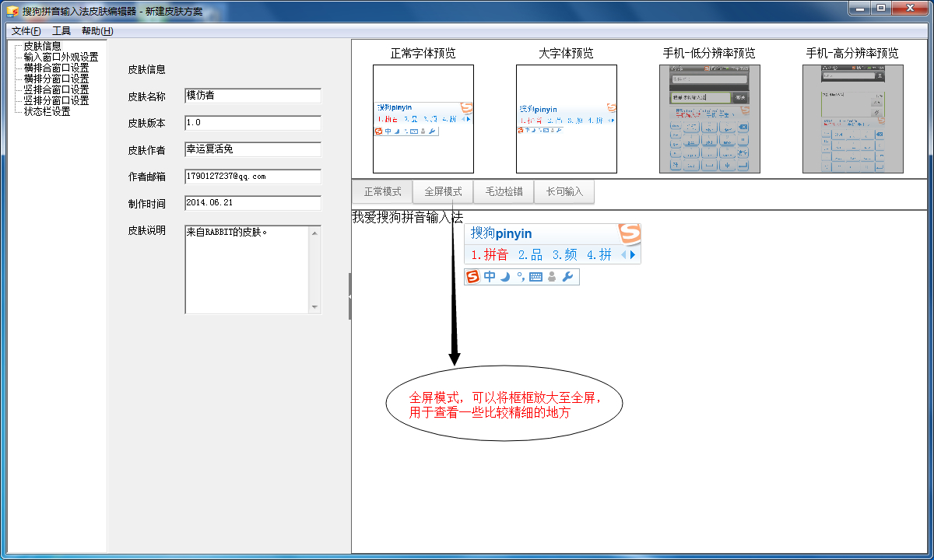Screen dimensions: 934x560
Task: Click the 皮肤名称 input field
Action: click(x=253, y=96)
